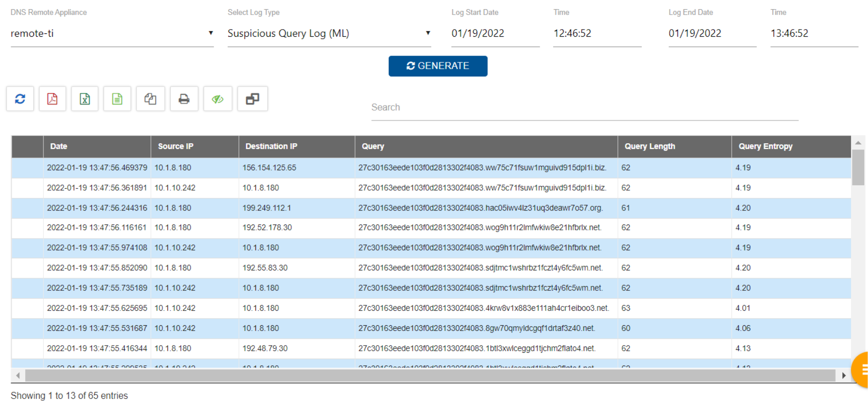Image resolution: width=868 pixels, height=406 pixels.
Task: Open the window restore icon in toolbar
Action: 252,99
